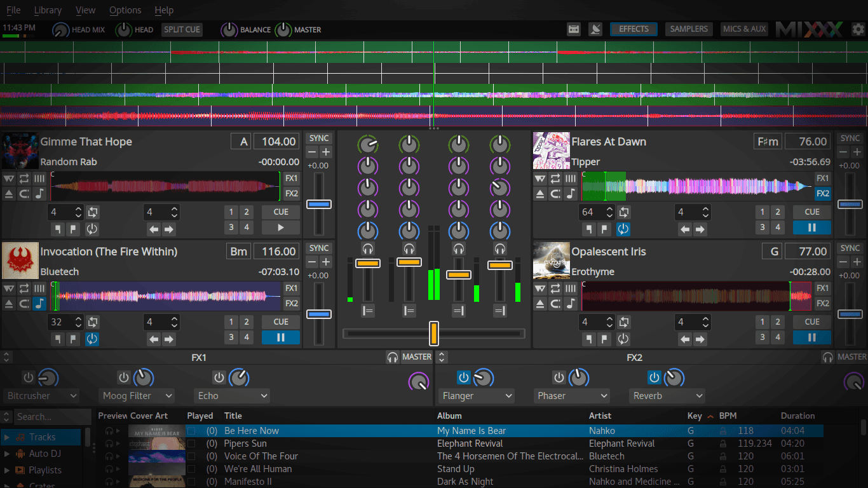This screenshot has width=868, height=488.
Task: Click the recording icon in the top toolbar
Action: point(574,29)
